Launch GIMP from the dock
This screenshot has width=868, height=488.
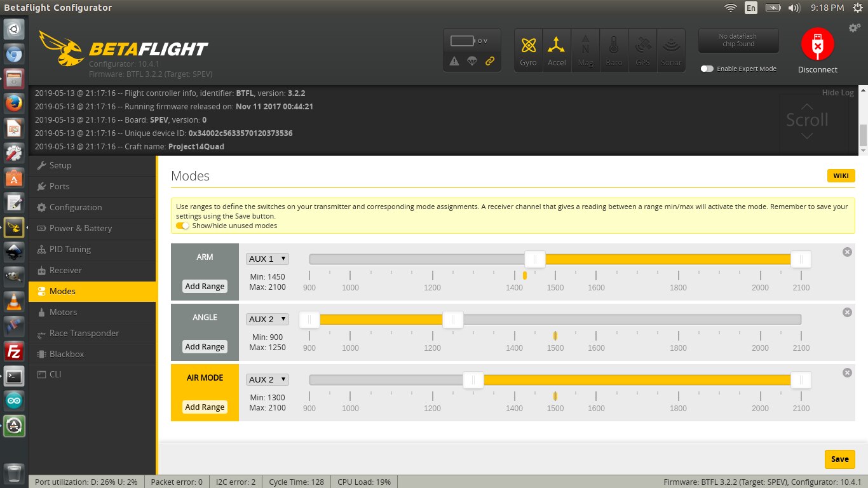(x=14, y=276)
